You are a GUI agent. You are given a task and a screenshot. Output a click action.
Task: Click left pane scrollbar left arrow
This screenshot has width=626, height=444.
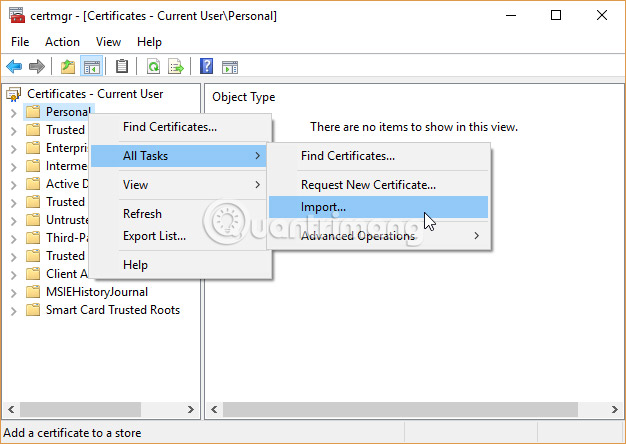11,410
